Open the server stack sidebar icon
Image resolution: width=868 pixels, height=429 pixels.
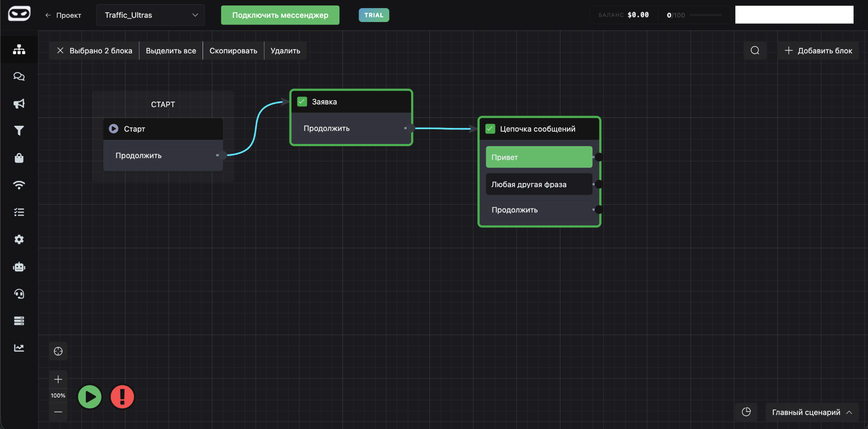tap(19, 321)
